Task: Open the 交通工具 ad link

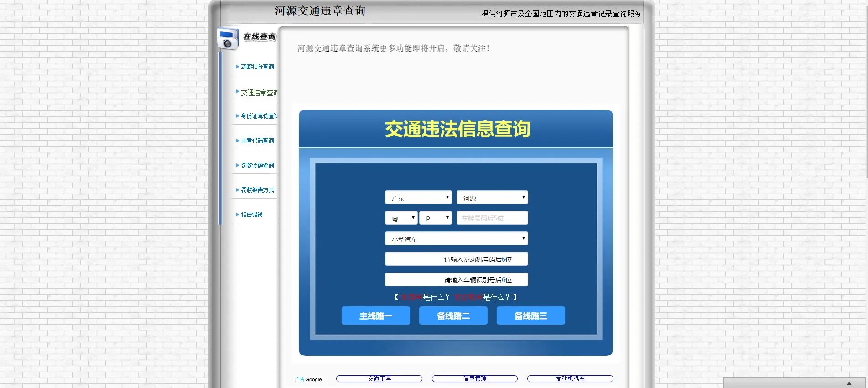Action: (x=379, y=378)
